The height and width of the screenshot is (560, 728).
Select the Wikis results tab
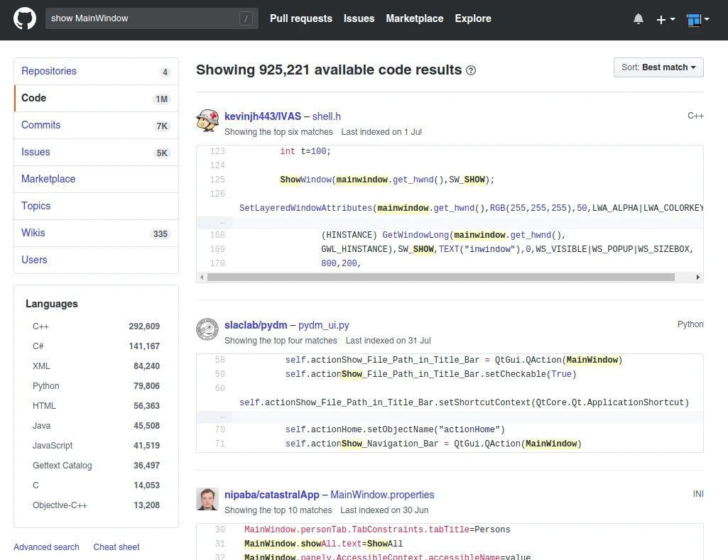[97, 233]
